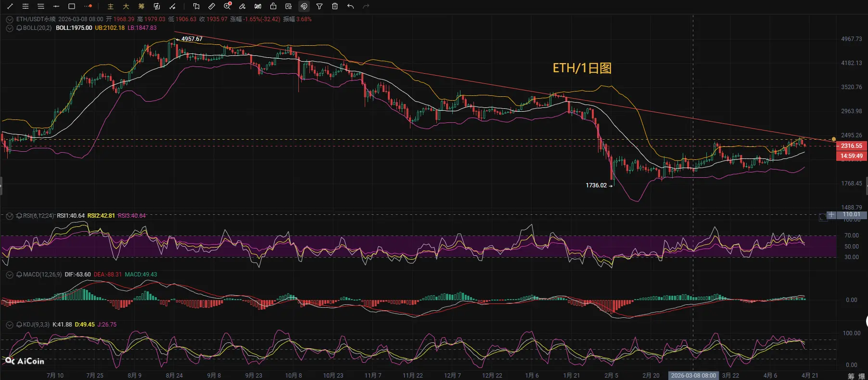Viewport: 868px width, 380px height.
Task: Click the highlighted 2026-03-08 08:00 time label
Action: pos(693,376)
